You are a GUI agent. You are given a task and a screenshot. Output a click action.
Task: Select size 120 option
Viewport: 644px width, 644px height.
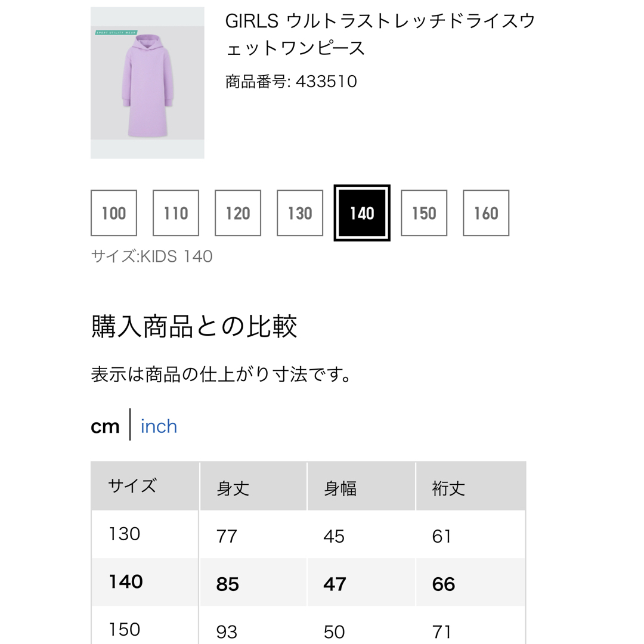[x=238, y=213]
